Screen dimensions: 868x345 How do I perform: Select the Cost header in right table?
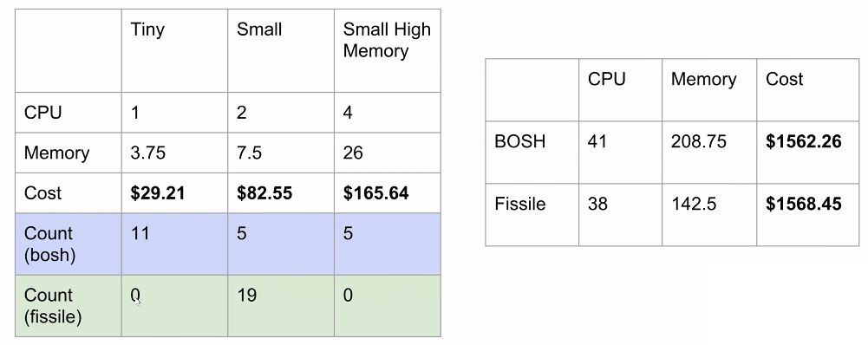(807, 89)
